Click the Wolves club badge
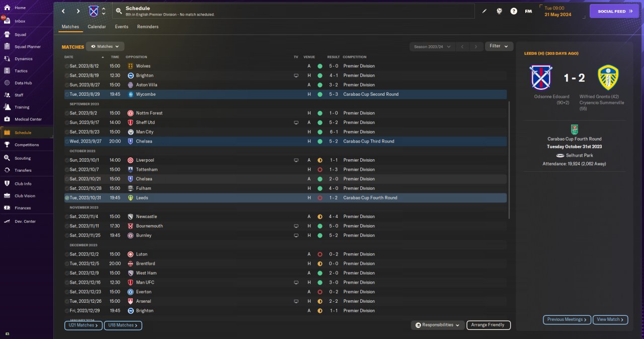Viewport: 644px width, 339px height. tap(130, 66)
